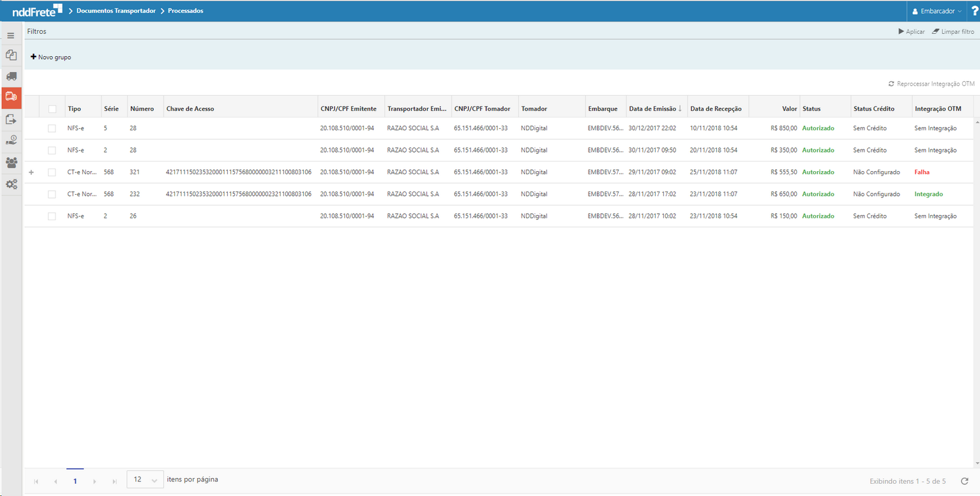The height and width of the screenshot is (496, 980).
Task: Open the Processados breadcrumb item
Action: tap(185, 10)
